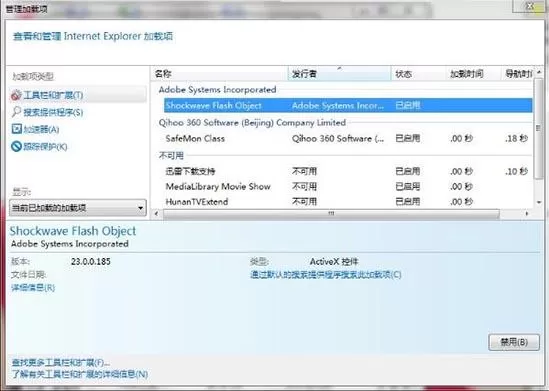This screenshot has width=549, height=391.
Task: Click Qihoo 360 Software publisher cell
Action: point(338,139)
